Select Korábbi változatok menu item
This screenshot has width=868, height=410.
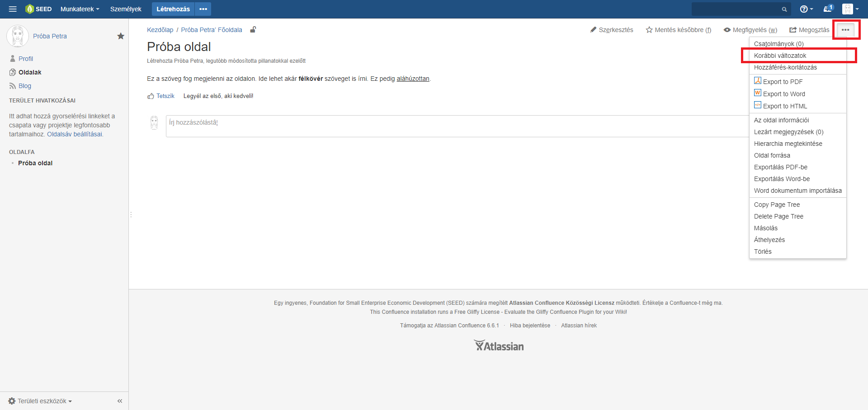(780, 56)
